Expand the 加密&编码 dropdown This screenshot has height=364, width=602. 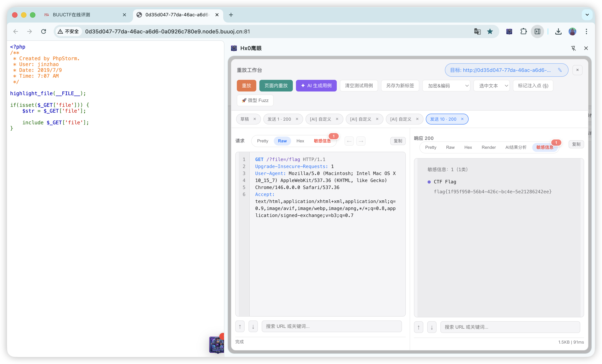click(x=446, y=86)
